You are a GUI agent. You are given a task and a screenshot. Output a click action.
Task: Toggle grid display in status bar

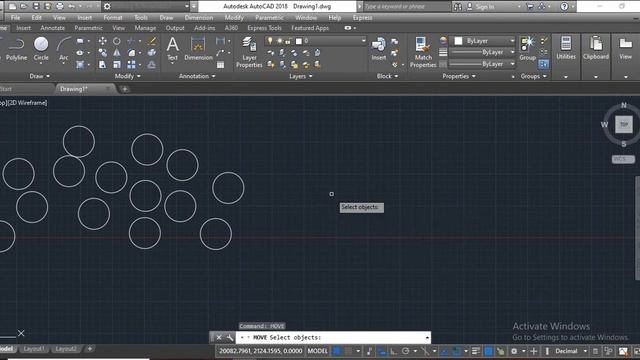(x=337, y=351)
